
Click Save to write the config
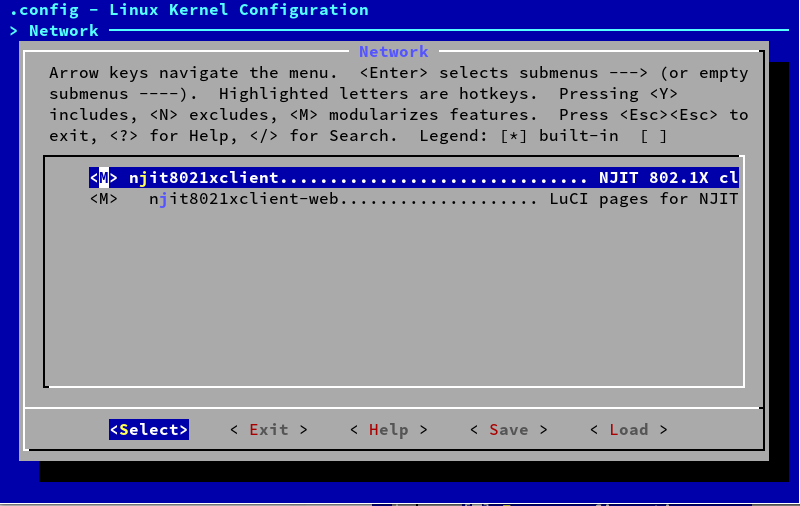pyautogui.click(x=508, y=430)
